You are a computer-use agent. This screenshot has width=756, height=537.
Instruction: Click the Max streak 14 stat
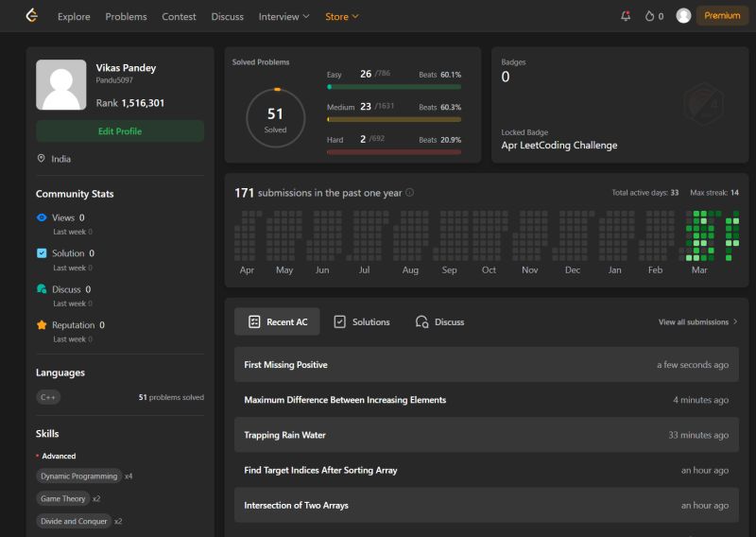coord(714,193)
